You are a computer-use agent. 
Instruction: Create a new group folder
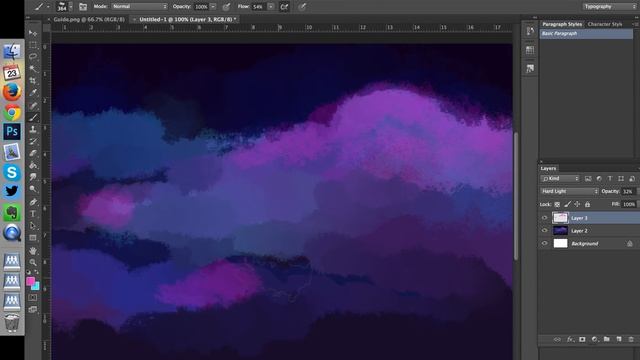tap(607, 340)
